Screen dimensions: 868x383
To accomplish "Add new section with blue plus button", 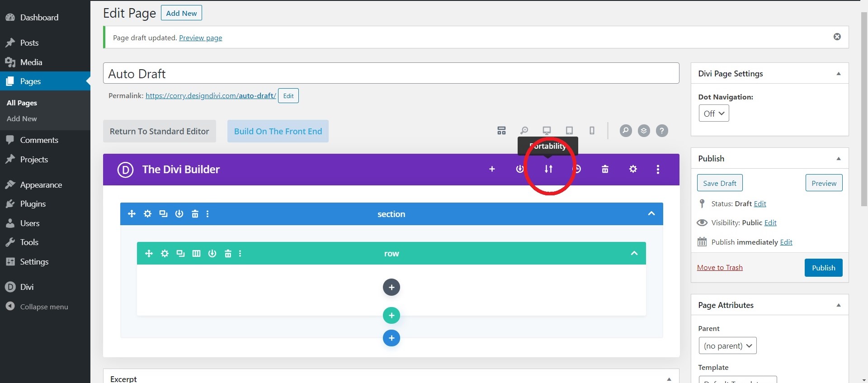I will pos(392,338).
